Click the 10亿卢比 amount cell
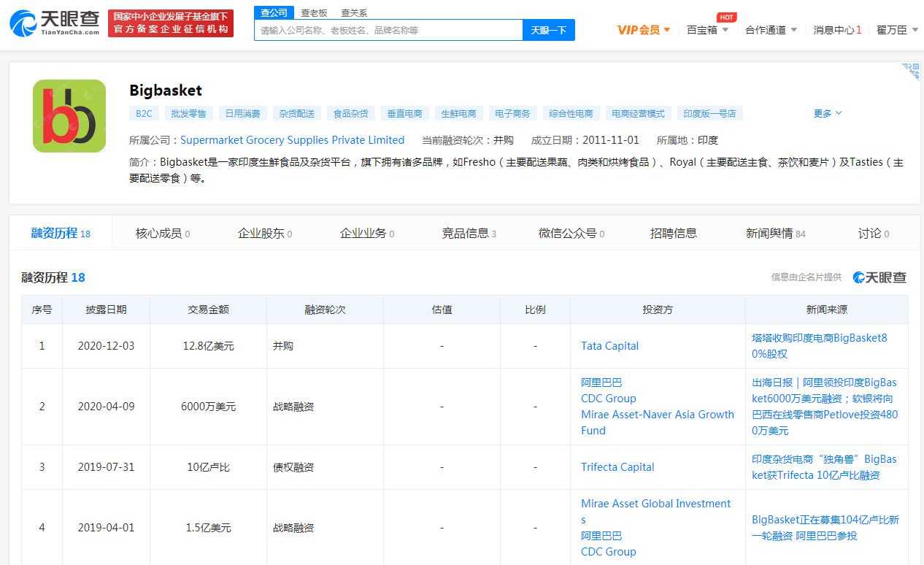 208,467
